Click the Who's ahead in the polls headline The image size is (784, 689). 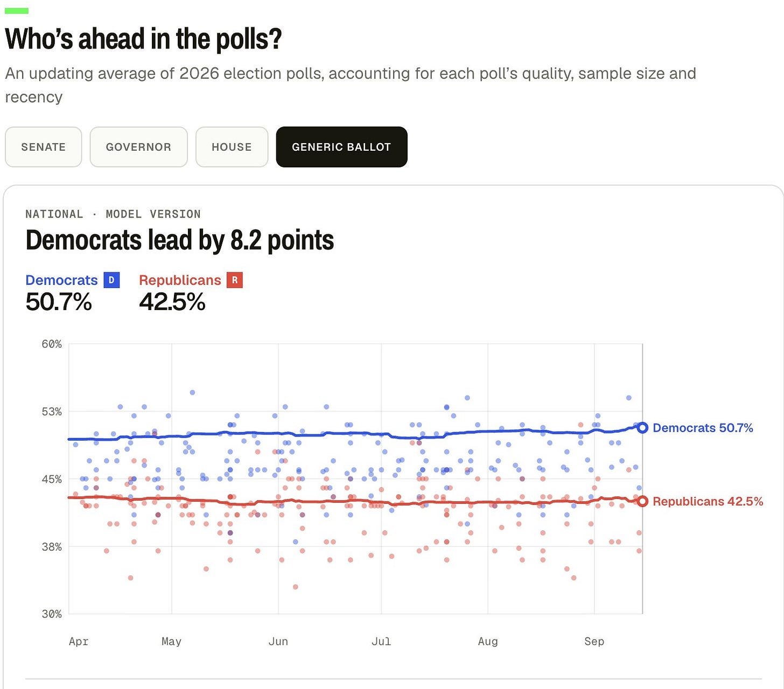coord(143,39)
